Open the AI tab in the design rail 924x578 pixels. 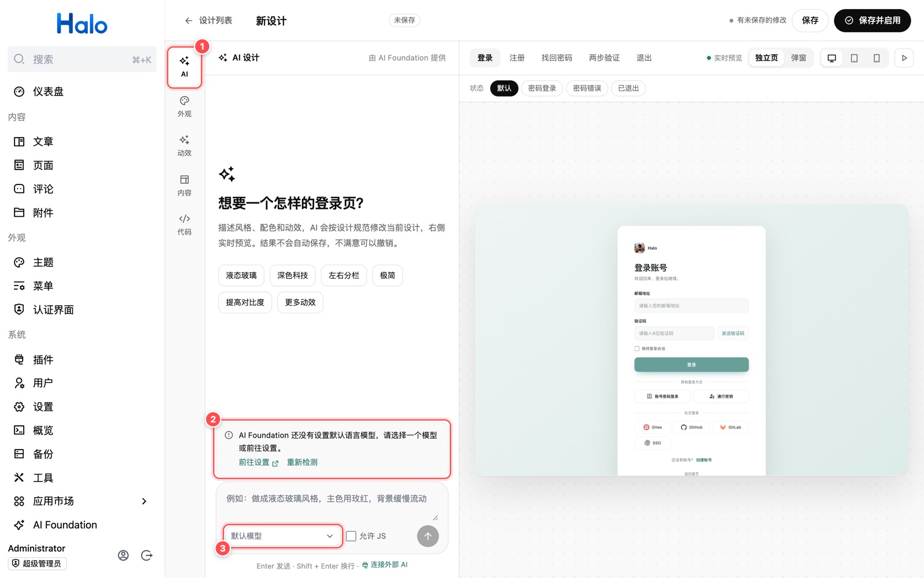(x=184, y=67)
